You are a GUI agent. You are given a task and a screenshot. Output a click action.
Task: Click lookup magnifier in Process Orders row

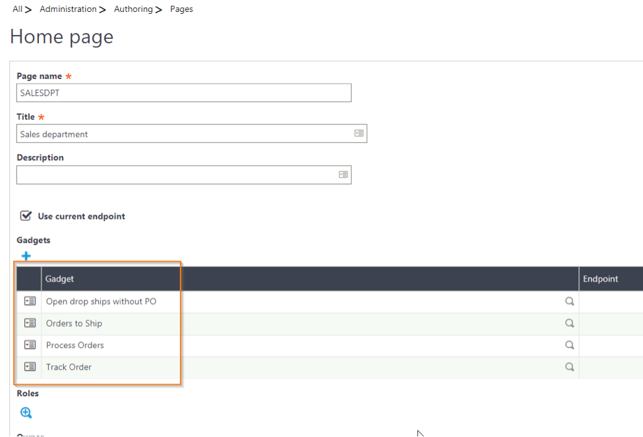(569, 345)
